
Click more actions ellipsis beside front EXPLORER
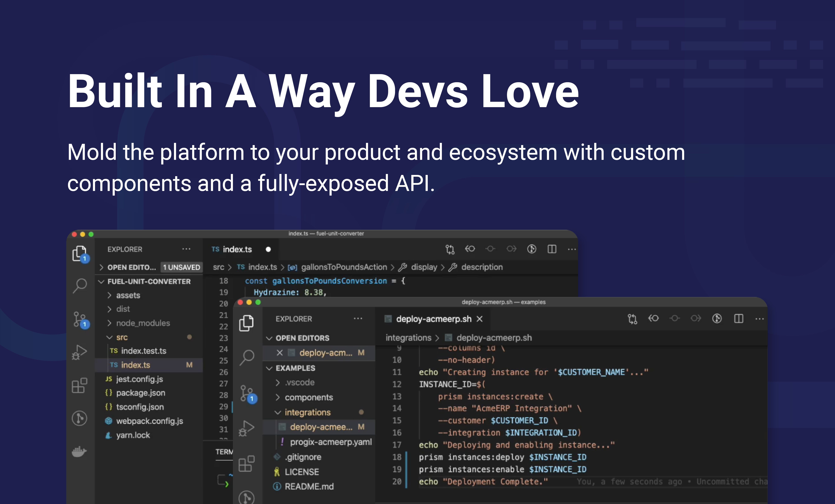(358, 319)
